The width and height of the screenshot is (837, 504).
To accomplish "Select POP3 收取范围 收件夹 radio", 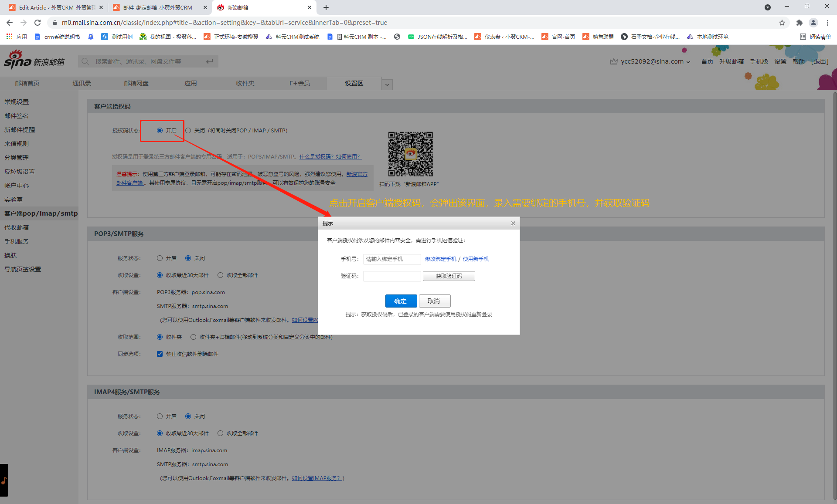I will coord(160,337).
